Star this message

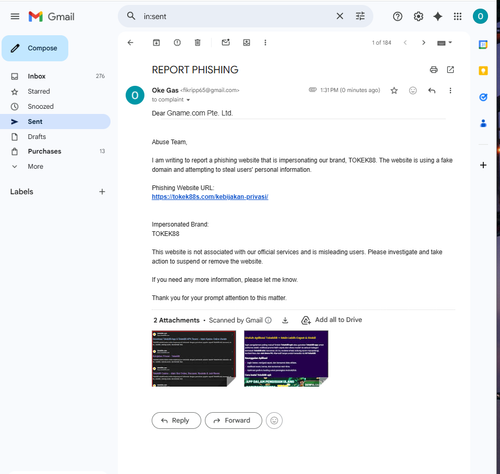pos(394,91)
